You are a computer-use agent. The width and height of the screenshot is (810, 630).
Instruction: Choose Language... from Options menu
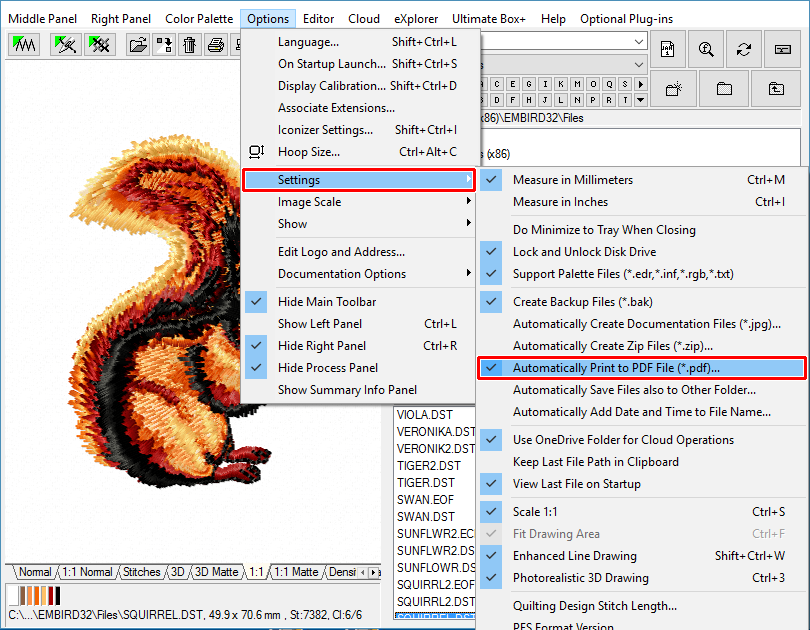tap(359, 42)
